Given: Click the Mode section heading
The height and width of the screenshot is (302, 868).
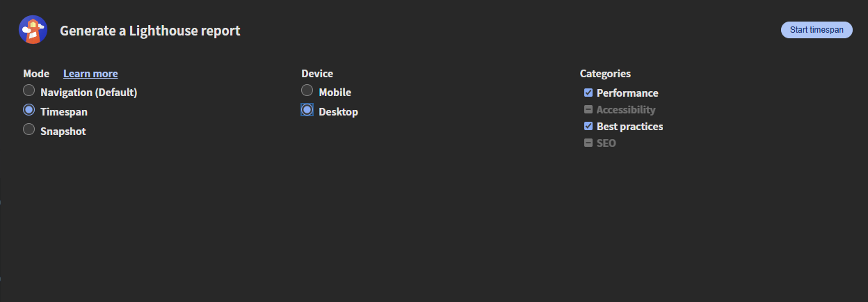Looking at the screenshot, I should click(x=36, y=74).
